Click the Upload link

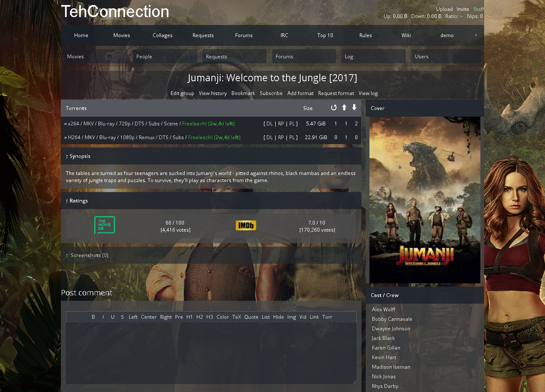click(444, 9)
